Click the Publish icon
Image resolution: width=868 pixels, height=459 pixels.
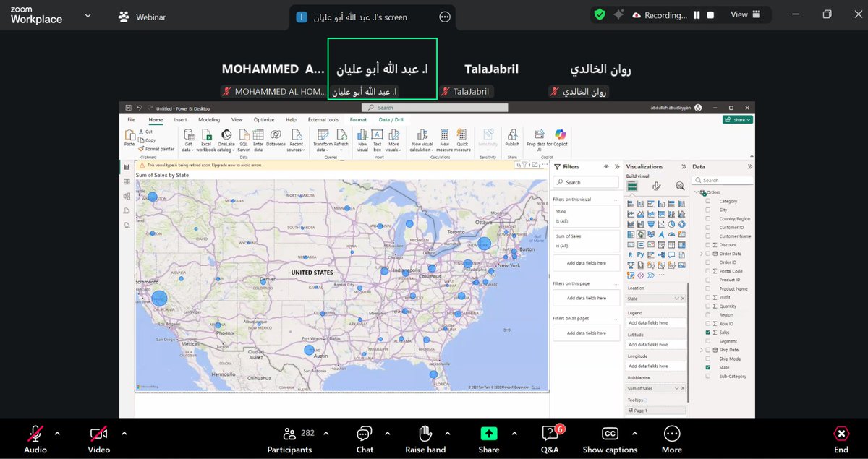(x=512, y=134)
